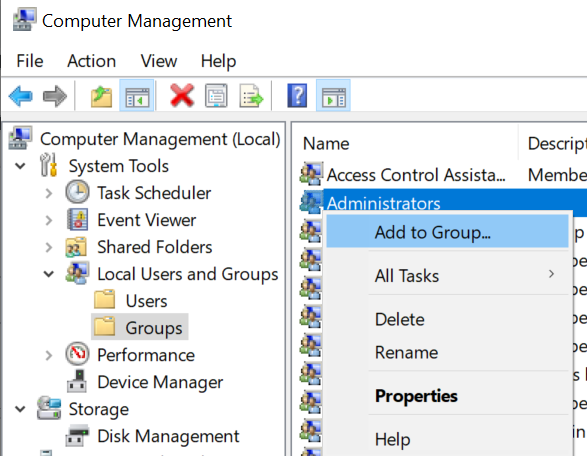Open the View menu

(x=159, y=61)
